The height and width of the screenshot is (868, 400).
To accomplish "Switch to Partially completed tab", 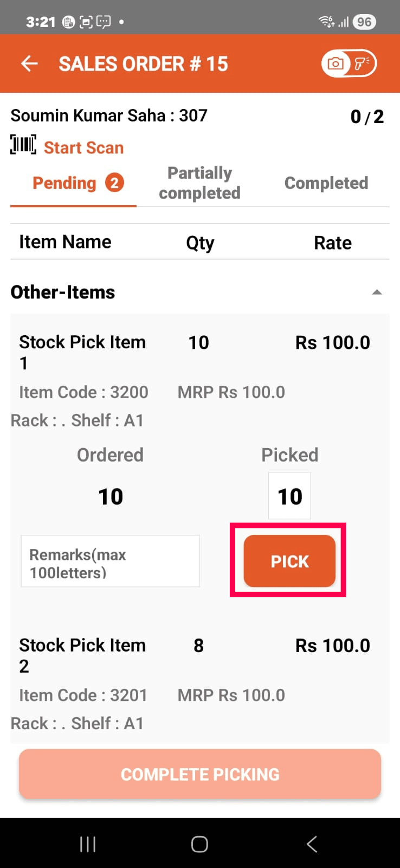I will click(199, 183).
